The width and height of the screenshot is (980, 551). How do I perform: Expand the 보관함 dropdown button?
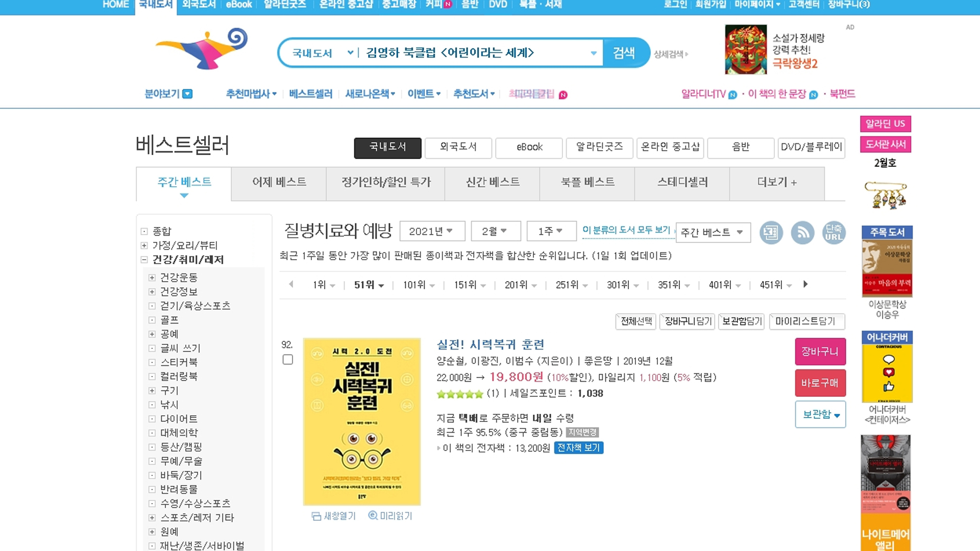pyautogui.click(x=820, y=414)
